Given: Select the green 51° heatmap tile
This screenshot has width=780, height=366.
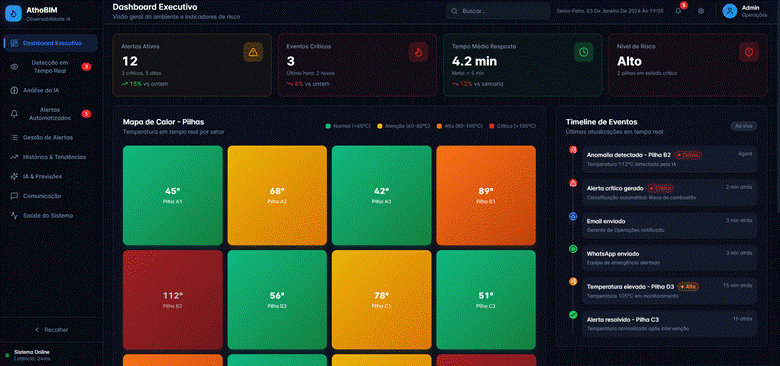Looking at the screenshot, I should 486,300.
